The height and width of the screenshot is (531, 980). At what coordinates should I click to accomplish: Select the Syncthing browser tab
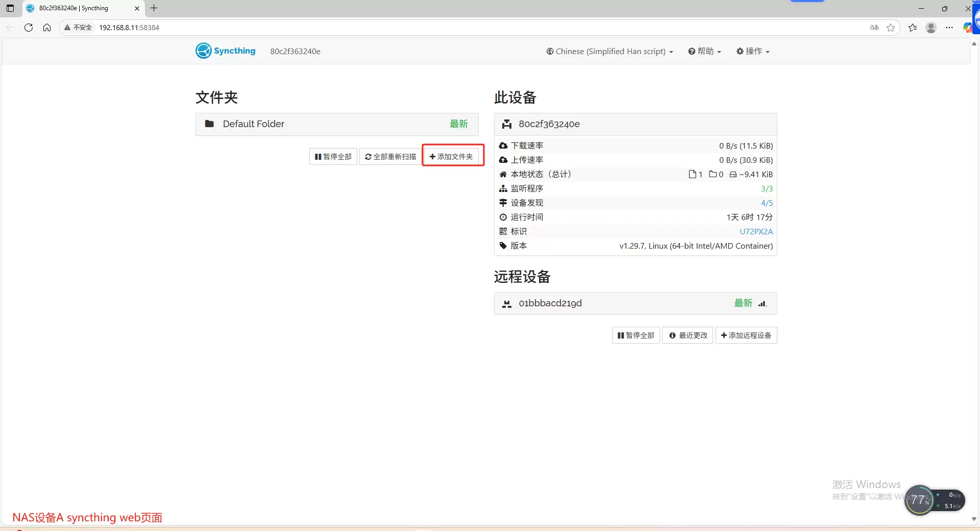pos(82,8)
